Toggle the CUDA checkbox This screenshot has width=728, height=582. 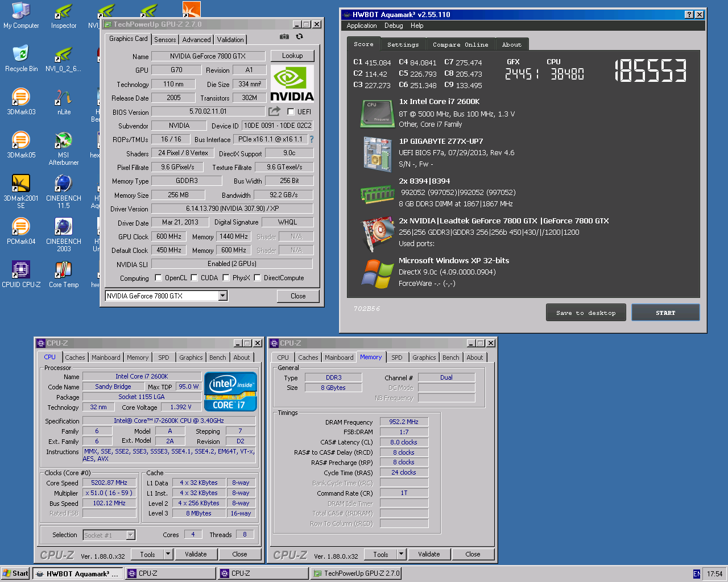pyautogui.click(x=194, y=278)
